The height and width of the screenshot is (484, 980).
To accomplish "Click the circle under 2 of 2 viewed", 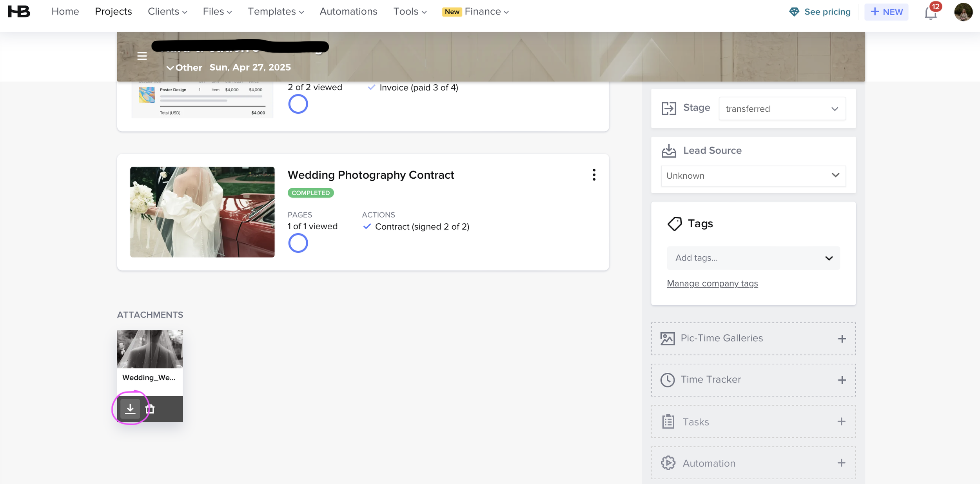I will [x=298, y=104].
